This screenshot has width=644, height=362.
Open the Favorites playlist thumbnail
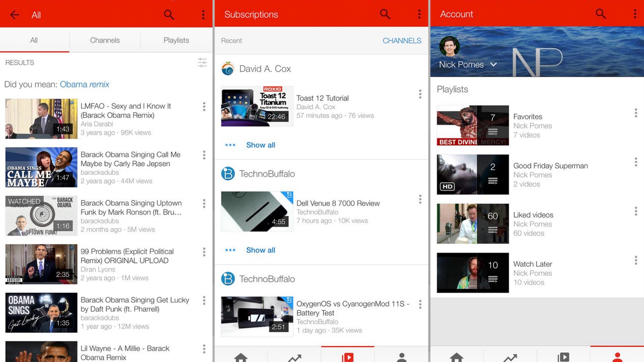coord(473,125)
